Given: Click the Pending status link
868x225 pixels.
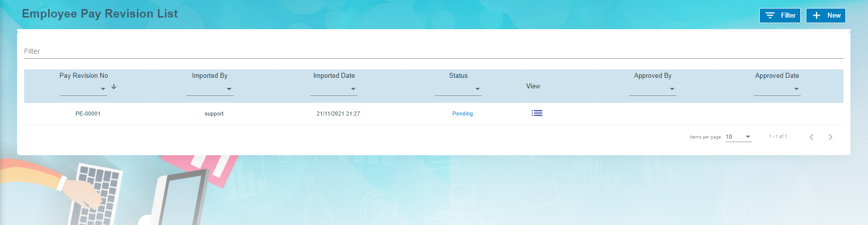Looking at the screenshot, I should click(462, 114).
